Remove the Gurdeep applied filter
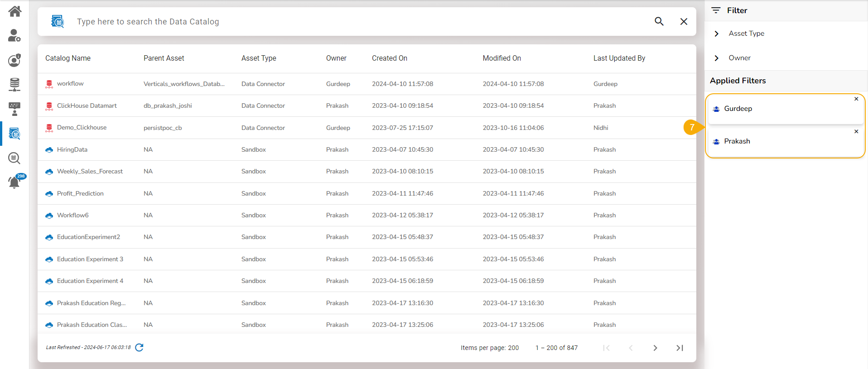The width and height of the screenshot is (868, 369). click(x=856, y=99)
